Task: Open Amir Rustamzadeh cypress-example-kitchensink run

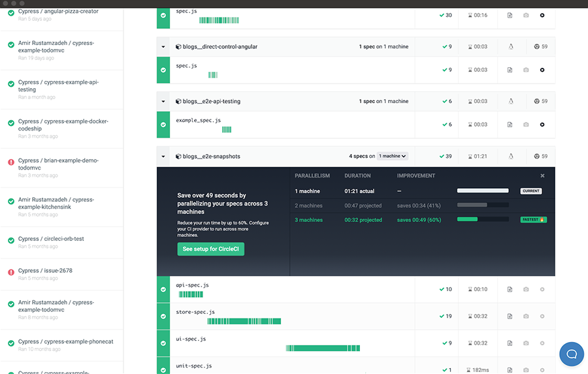Action: coord(62,208)
